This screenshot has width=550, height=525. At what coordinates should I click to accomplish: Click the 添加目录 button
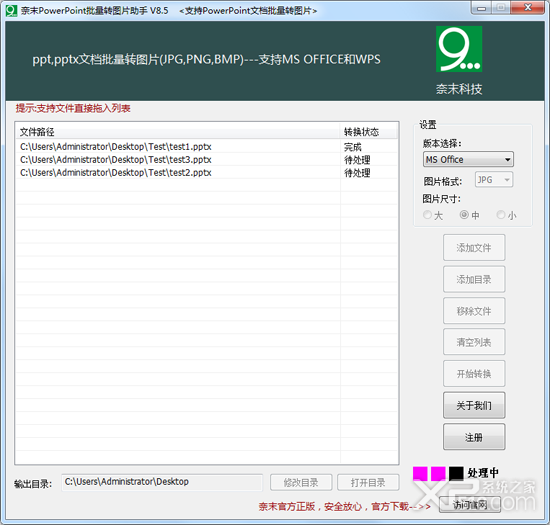click(474, 280)
